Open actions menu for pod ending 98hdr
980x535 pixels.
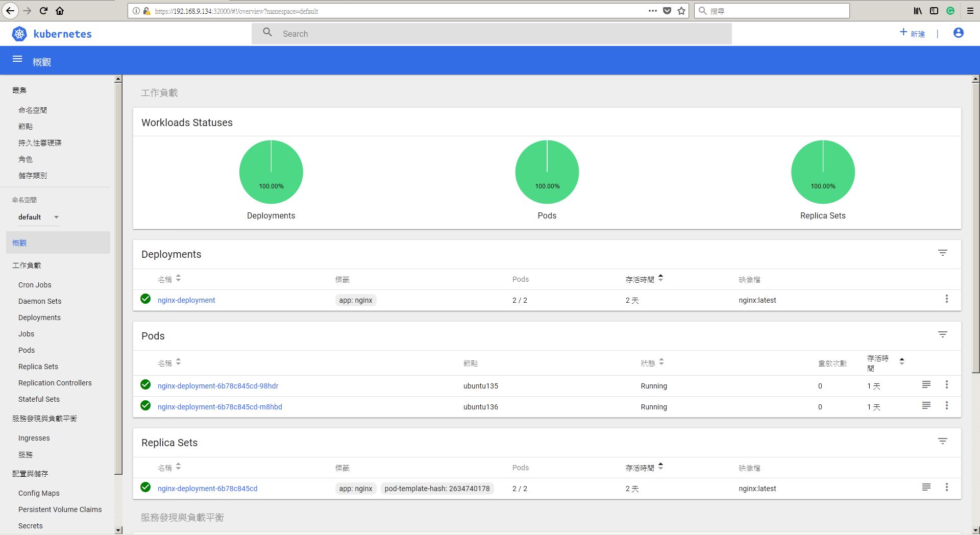point(947,385)
